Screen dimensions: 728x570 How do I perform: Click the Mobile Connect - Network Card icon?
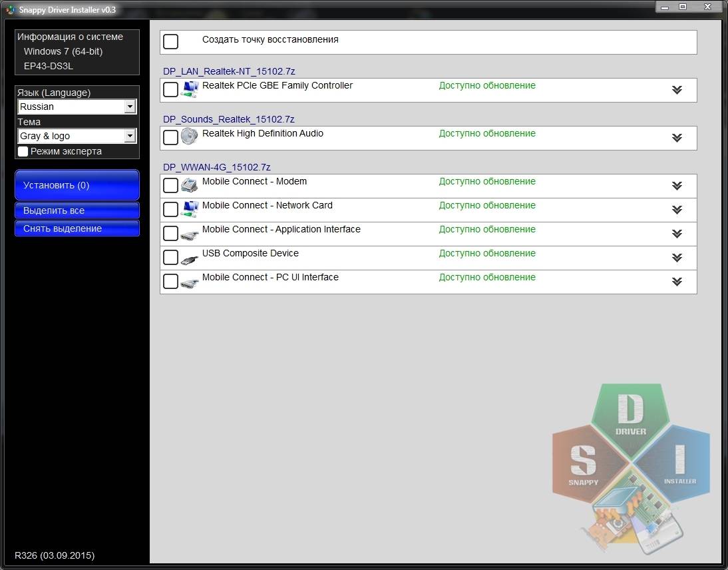coord(190,209)
